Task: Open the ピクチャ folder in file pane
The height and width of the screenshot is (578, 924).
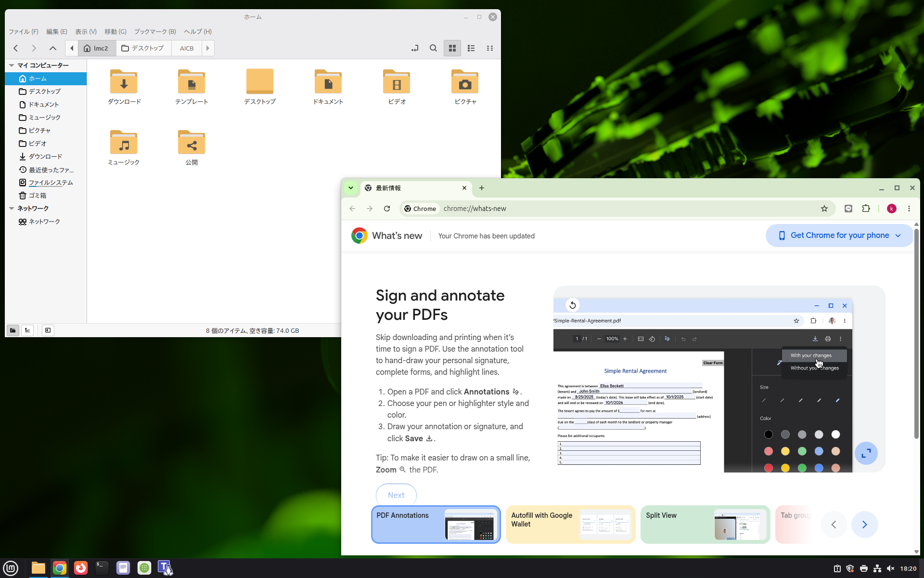Action: (465, 82)
